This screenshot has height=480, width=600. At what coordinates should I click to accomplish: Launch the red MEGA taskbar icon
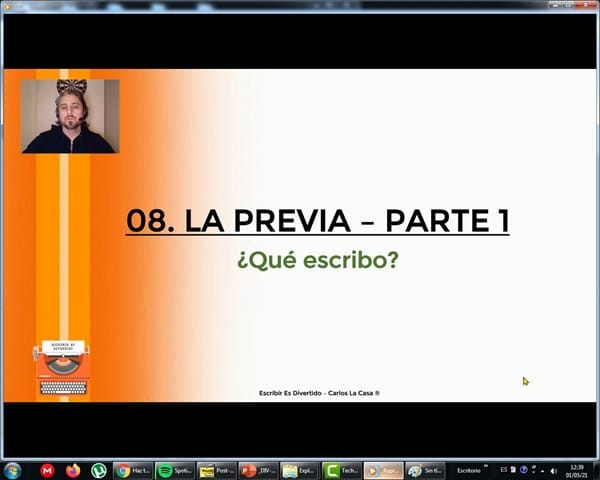pyautogui.click(x=47, y=471)
